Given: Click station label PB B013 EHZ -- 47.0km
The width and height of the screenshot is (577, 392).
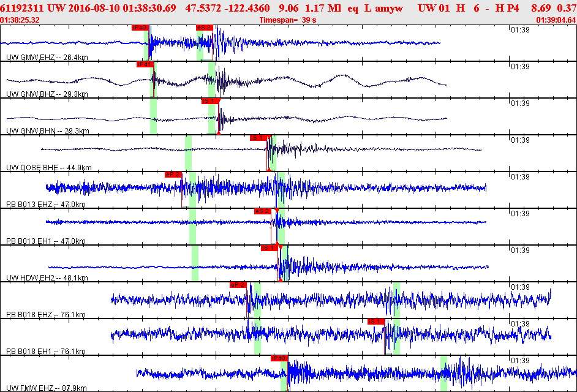Looking at the screenshot, I should click(46, 205).
